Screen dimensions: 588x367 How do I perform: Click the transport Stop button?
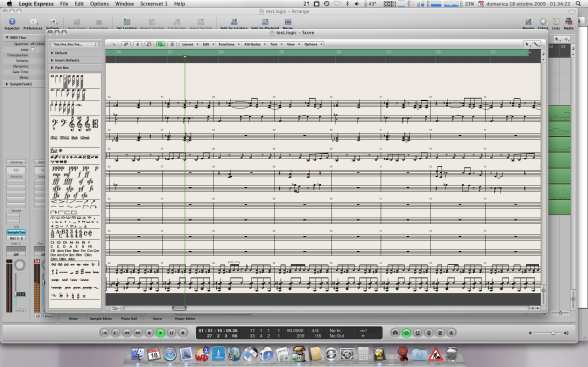(x=149, y=333)
